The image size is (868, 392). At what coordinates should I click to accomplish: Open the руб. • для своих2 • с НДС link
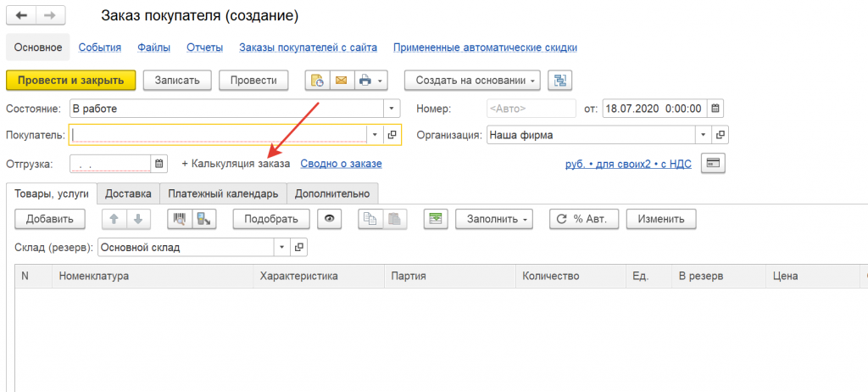click(628, 165)
